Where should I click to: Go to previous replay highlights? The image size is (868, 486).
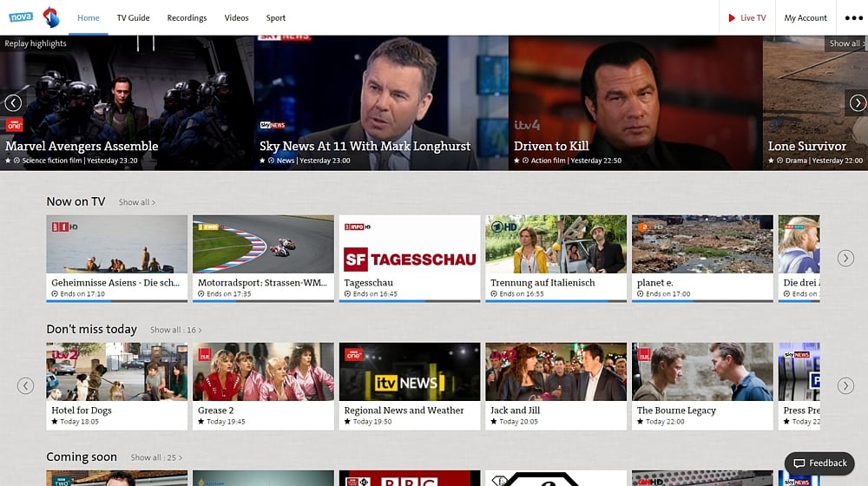coord(13,103)
